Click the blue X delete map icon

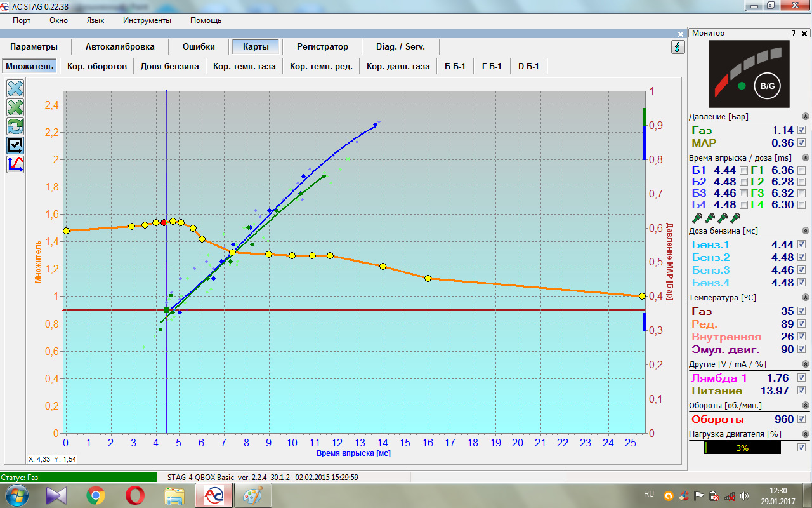click(x=15, y=88)
